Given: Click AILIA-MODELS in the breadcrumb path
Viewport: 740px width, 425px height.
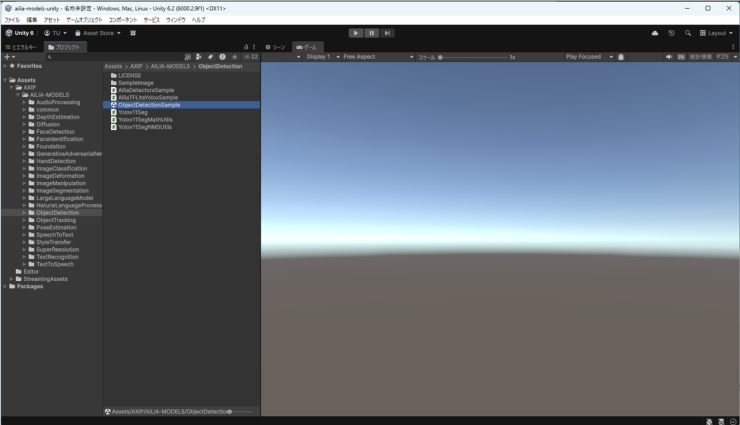Looking at the screenshot, I should pos(170,66).
